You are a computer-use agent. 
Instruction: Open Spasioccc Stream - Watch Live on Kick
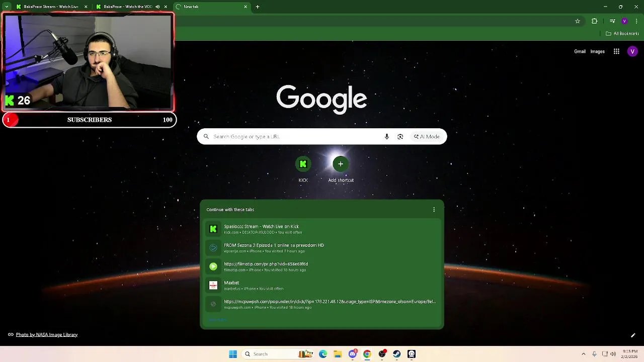click(x=322, y=229)
